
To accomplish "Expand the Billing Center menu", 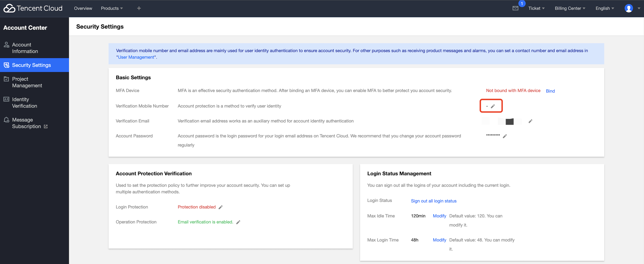I will (570, 8).
